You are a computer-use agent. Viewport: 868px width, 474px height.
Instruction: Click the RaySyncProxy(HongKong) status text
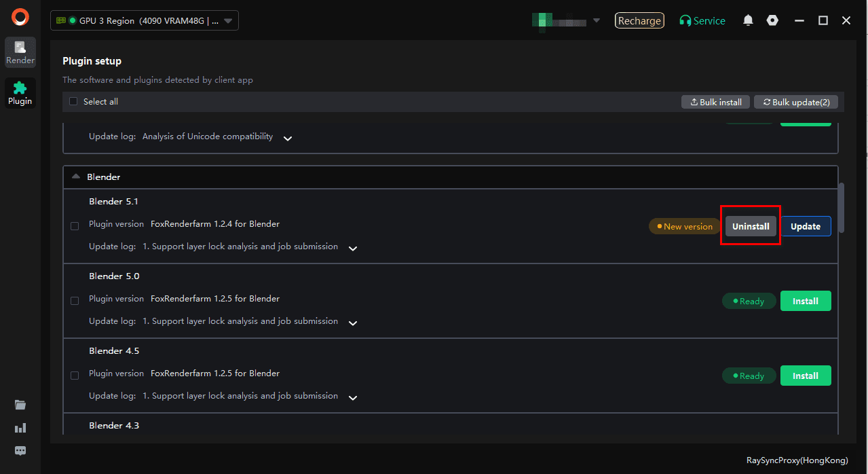[x=797, y=460]
